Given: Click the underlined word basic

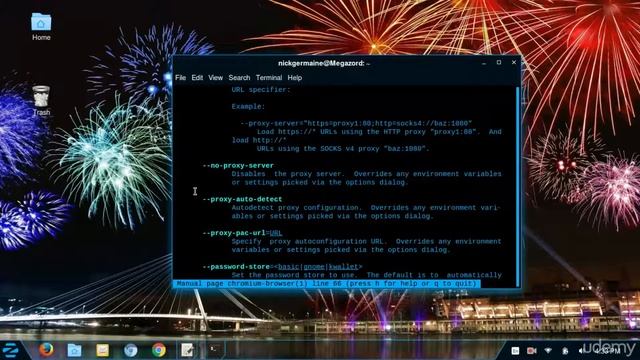Looking at the screenshot, I should pos(289,267).
